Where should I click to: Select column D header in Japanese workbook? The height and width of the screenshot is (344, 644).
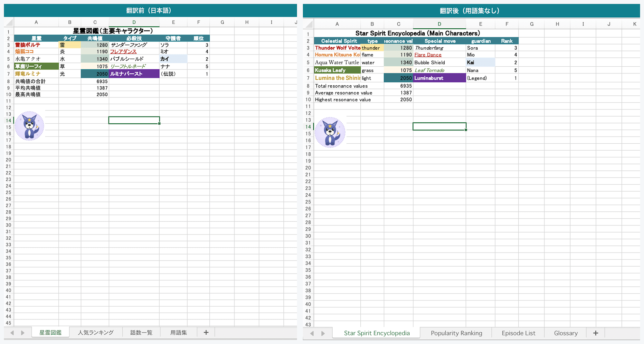pos(134,22)
